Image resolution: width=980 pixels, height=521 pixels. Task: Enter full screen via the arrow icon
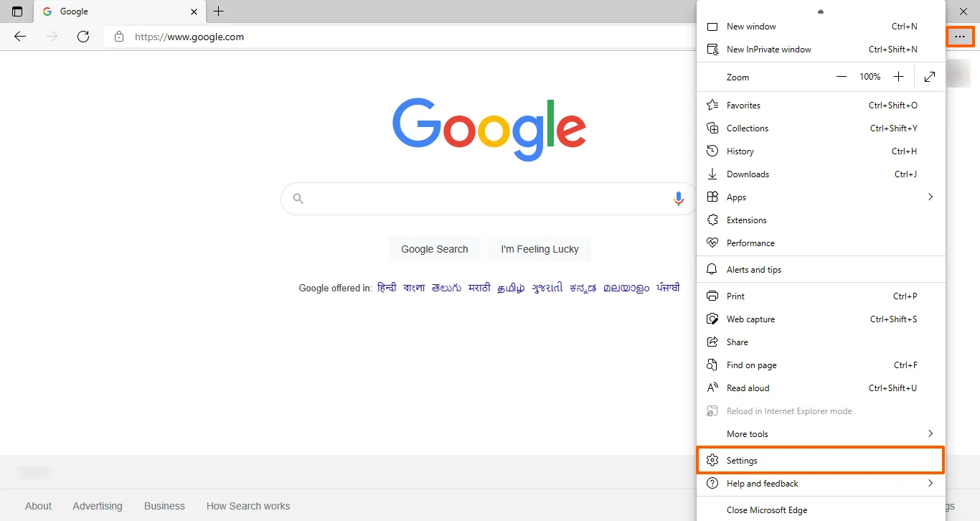pos(930,77)
